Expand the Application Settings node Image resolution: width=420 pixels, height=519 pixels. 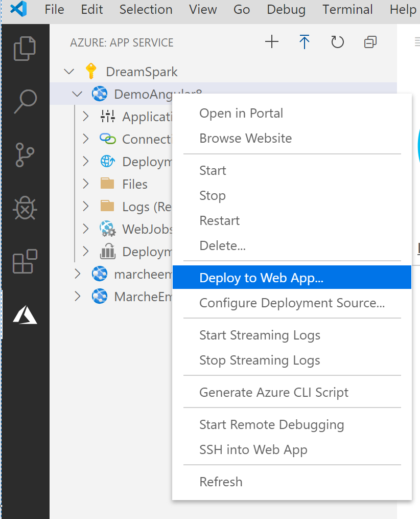tap(86, 116)
